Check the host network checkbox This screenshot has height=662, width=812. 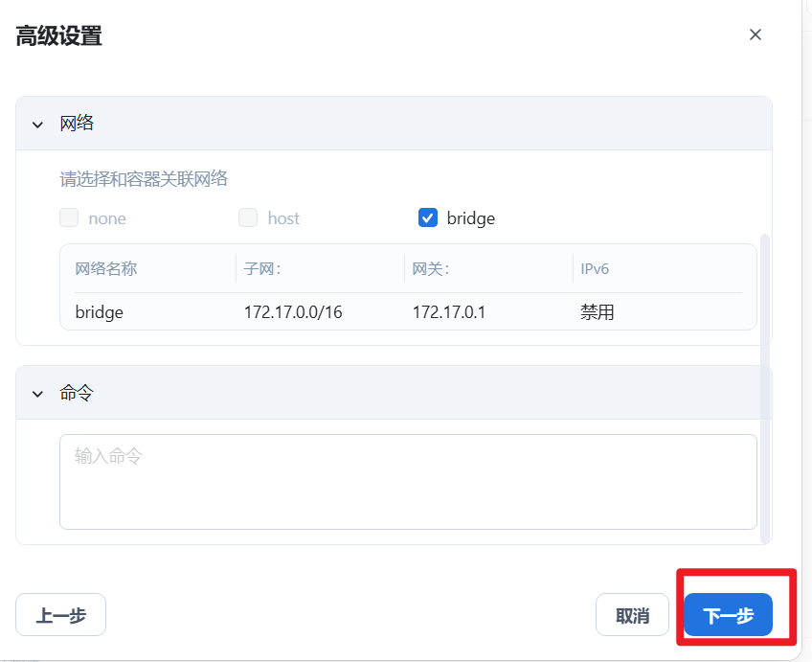[x=248, y=217]
